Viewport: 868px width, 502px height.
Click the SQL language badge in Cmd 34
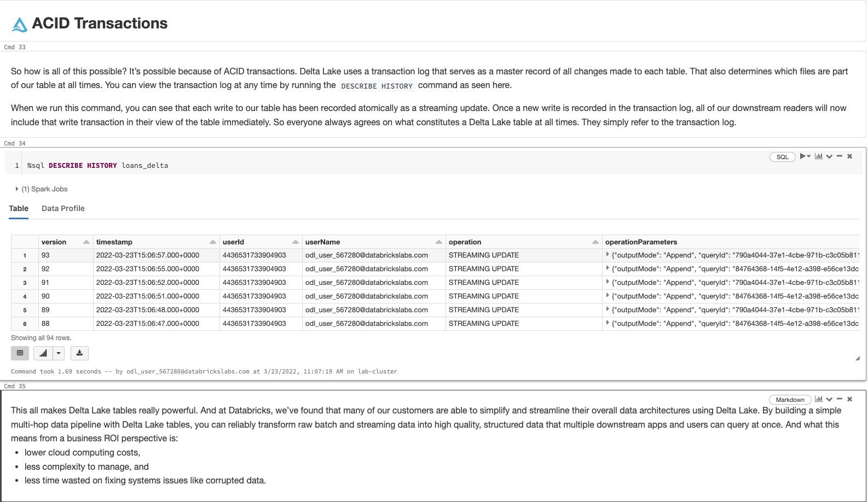(x=782, y=157)
